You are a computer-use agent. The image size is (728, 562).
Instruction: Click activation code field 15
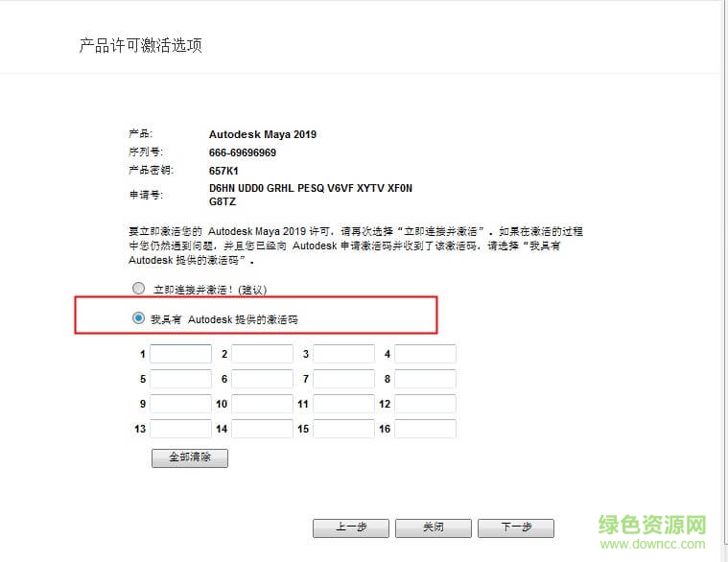coord(343,429)
